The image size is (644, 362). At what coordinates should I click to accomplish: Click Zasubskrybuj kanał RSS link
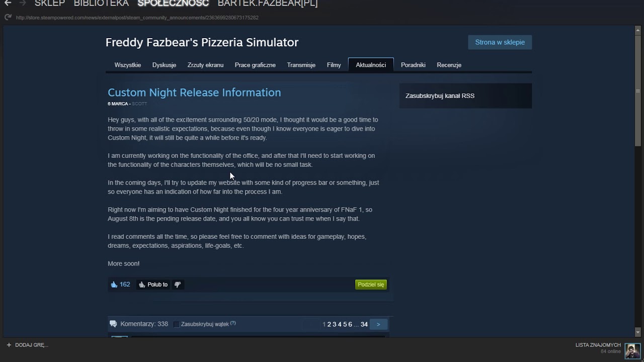point(440,96)
